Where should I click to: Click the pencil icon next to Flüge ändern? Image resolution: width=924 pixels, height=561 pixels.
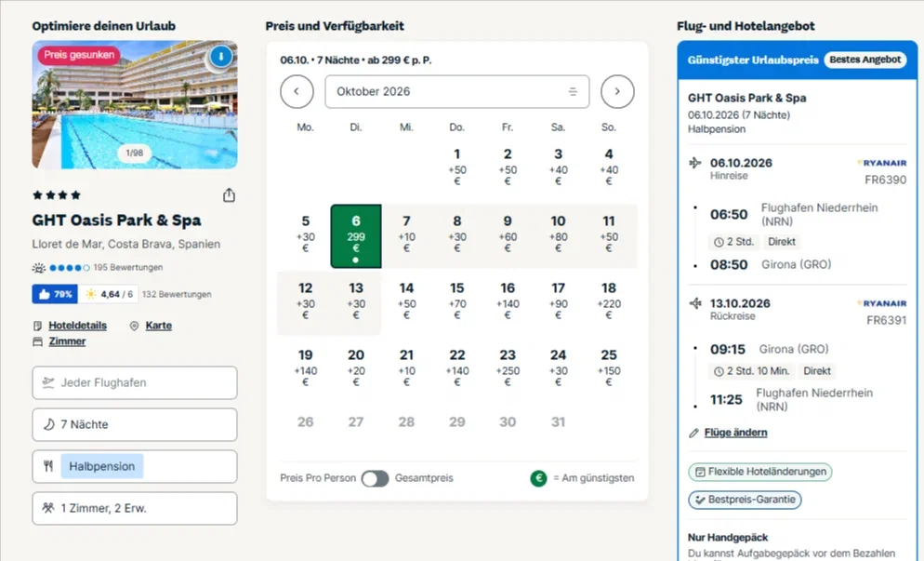[x=693, y=433]
